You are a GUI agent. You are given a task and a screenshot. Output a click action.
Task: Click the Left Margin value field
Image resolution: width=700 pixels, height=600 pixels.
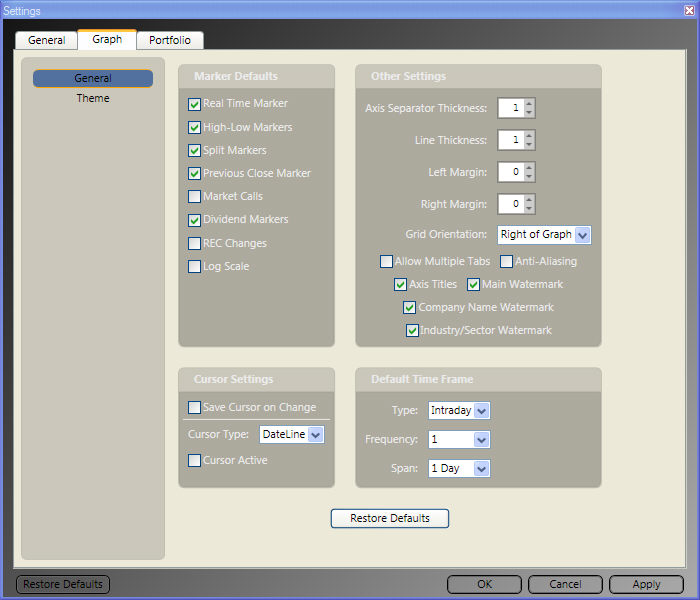(x=510, y=172)
